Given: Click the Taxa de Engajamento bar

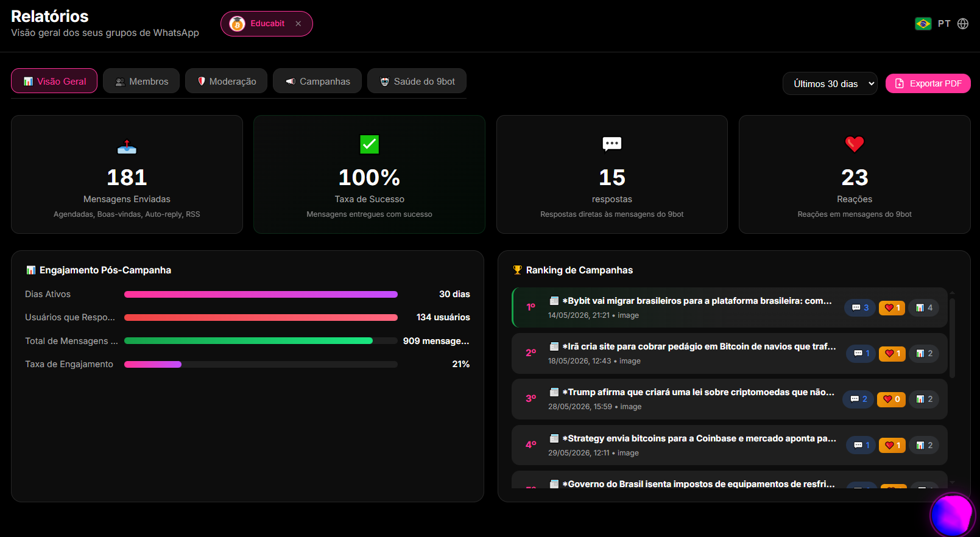Looking at the screenshot, I should [261, 364].
